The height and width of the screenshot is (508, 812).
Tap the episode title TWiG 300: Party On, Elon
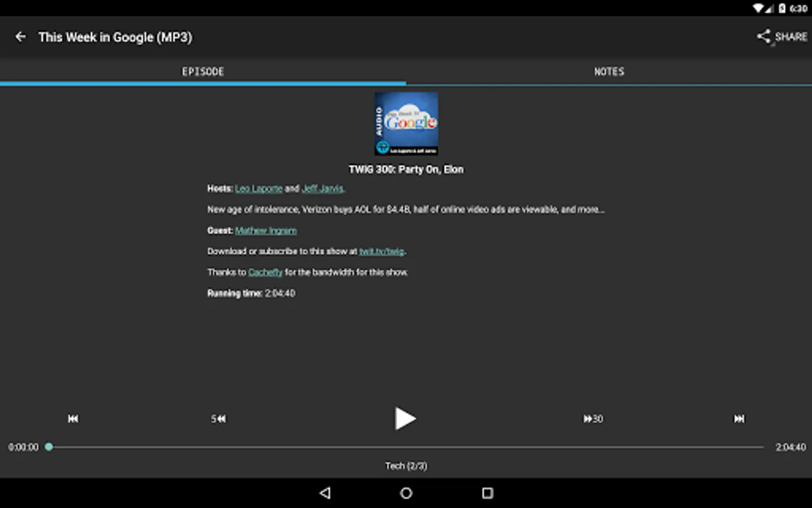point(406,169)
